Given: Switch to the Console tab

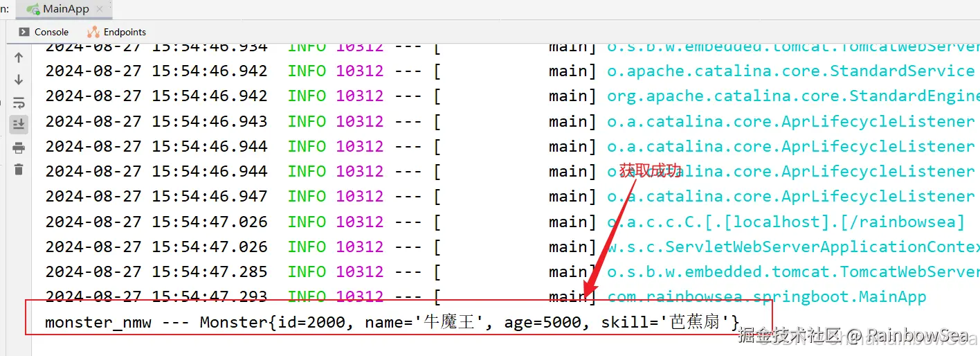Looking at the screenshot, I should pyautogui.click(x=44, y=32).
